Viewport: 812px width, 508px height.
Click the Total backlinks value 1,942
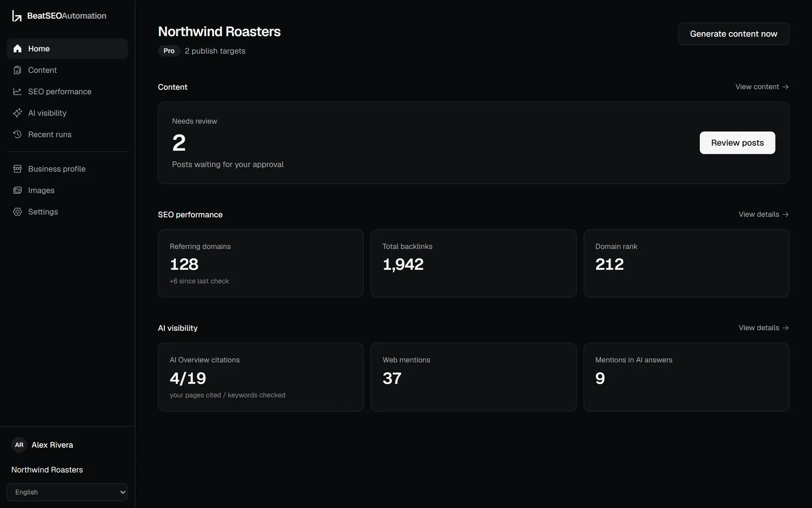pyautogui.click(x=403, y=264)
